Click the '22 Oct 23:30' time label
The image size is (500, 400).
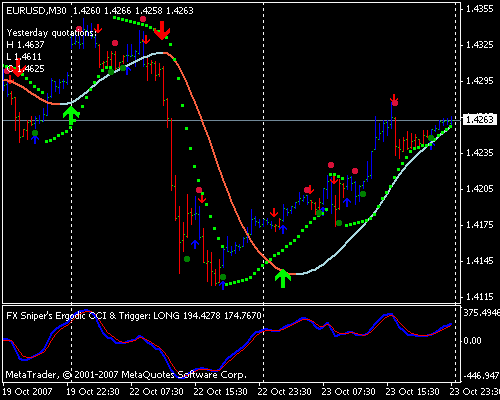coord(284,391)
